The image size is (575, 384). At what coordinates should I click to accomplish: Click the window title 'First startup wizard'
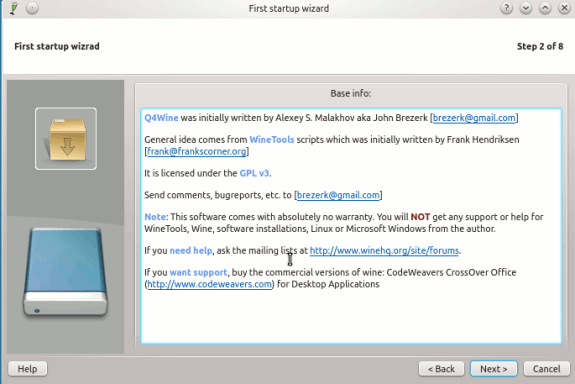[289, 8]
